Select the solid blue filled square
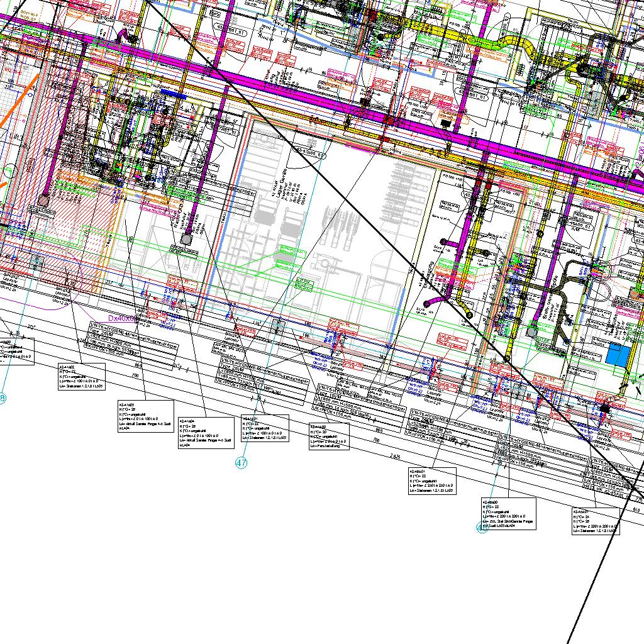 click(x=618, y=356)
